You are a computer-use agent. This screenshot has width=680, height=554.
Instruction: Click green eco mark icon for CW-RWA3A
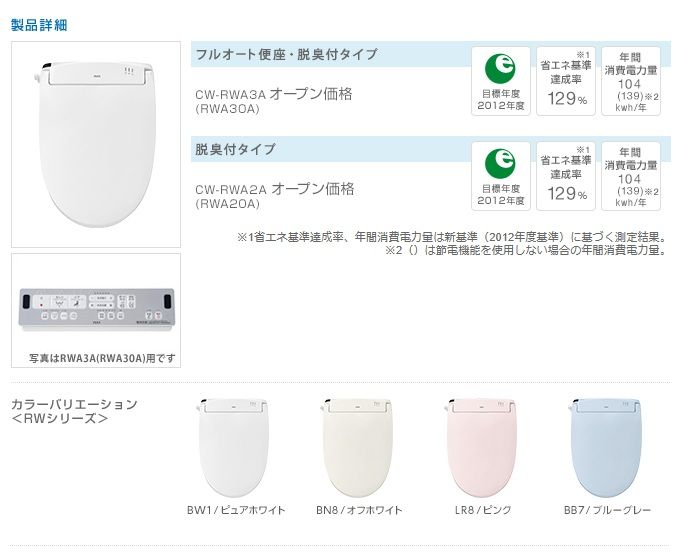pyautogui.click(x=500, y=68)
